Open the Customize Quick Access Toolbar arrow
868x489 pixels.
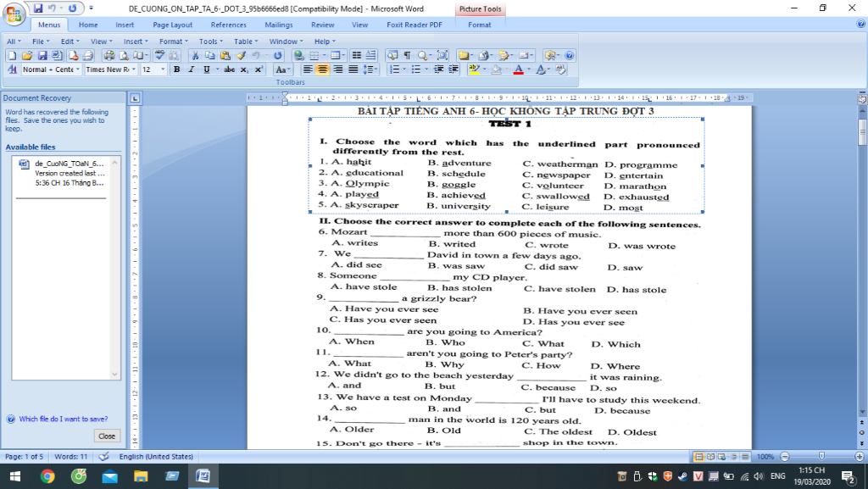click(92, 8)
